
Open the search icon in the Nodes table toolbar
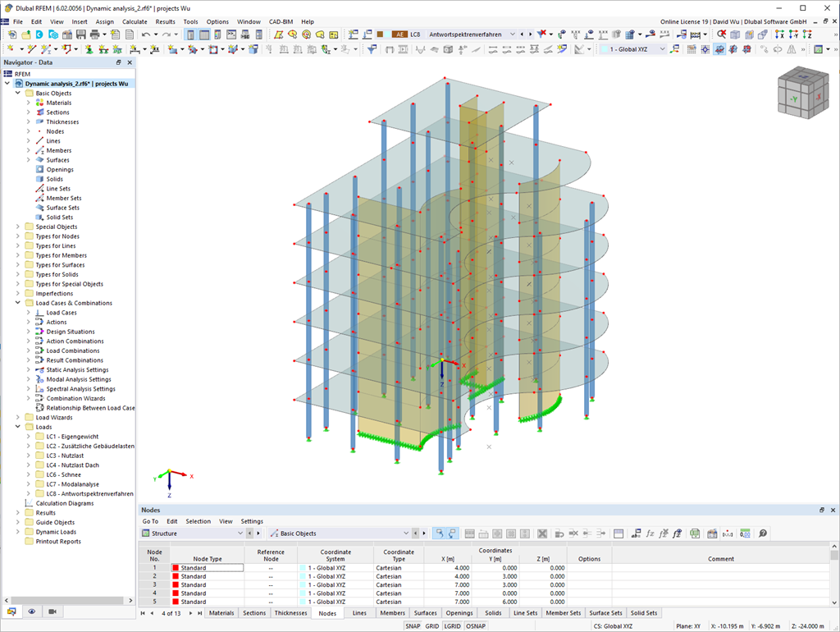pos(762,534)
